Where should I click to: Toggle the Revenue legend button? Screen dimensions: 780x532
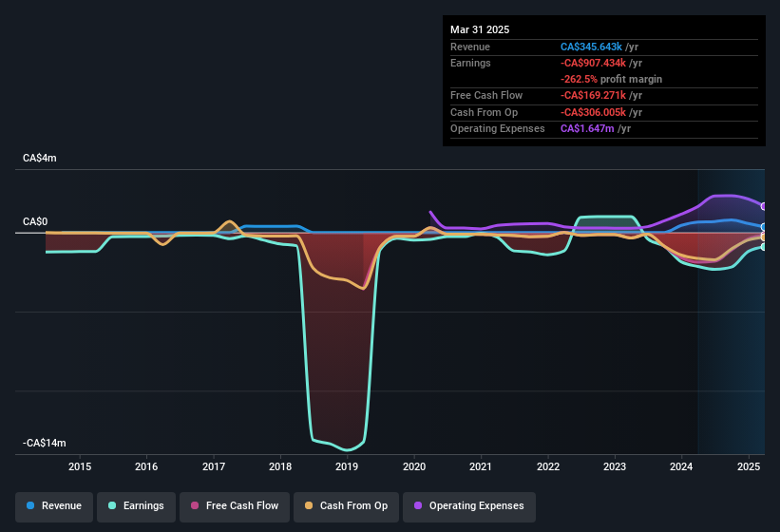coord(54,506)
